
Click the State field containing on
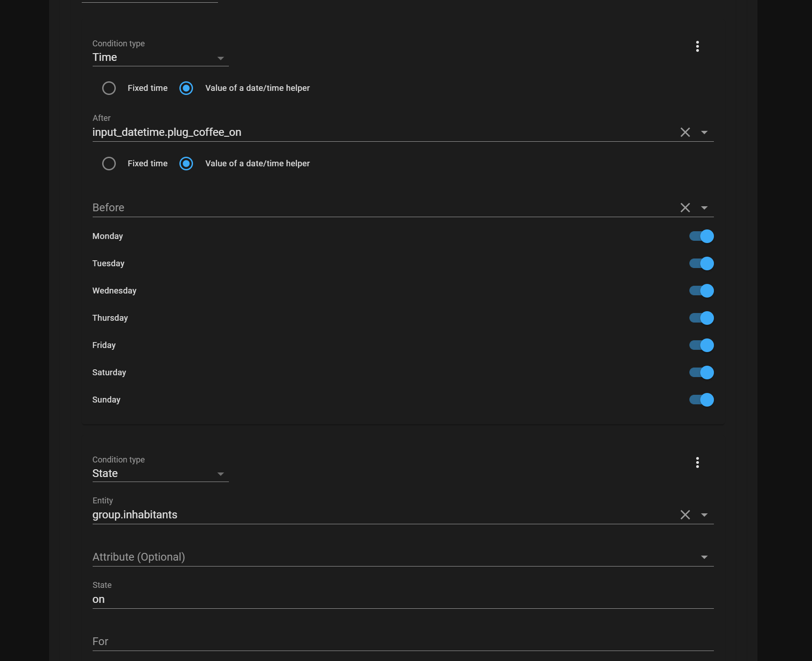(x=403, y=599)
